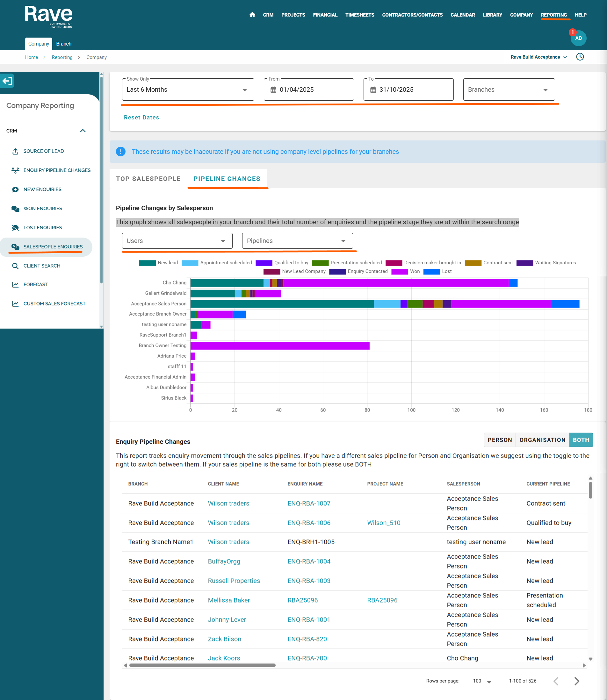The height and width of the screenshot is (700, 607).
Task: Click the From date calendar icon
Action: (x=273, y=90)
